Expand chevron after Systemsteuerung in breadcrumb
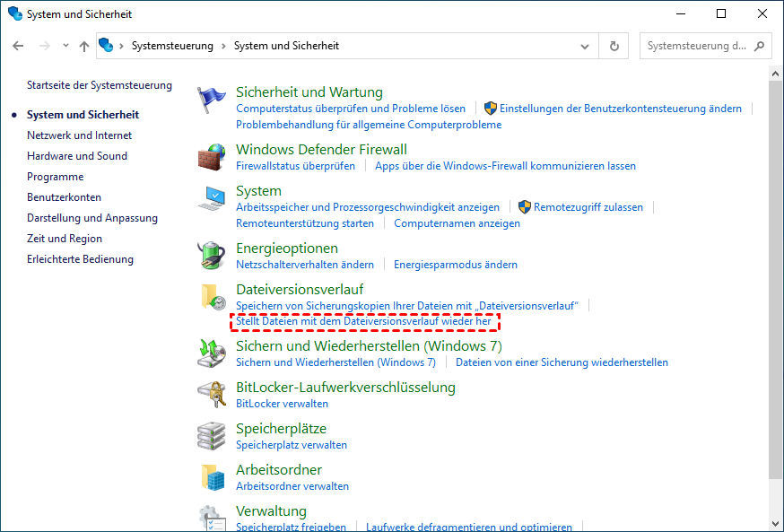Viewport: 784px width, 532px height. click(223, 46)
